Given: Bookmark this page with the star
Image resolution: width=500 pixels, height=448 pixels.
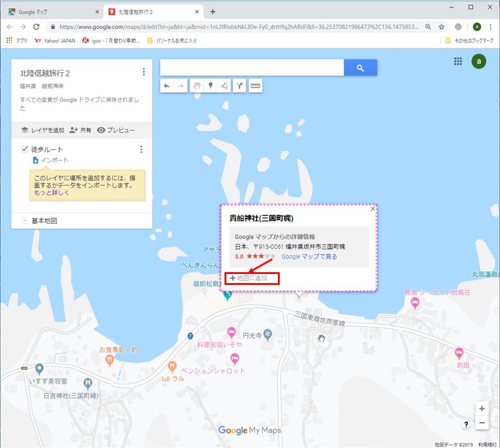Looking at the screenshot, I should point(442,27).
